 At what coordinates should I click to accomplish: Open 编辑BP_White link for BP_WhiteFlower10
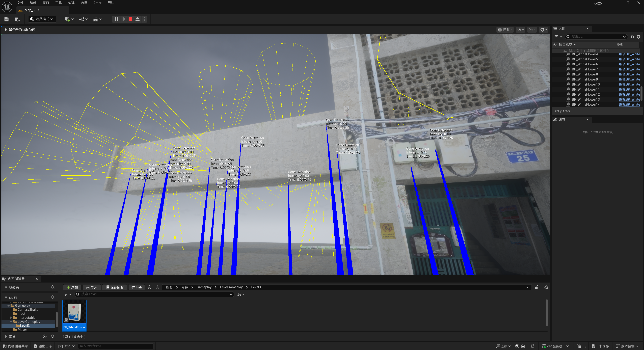[x=629, y=84]
